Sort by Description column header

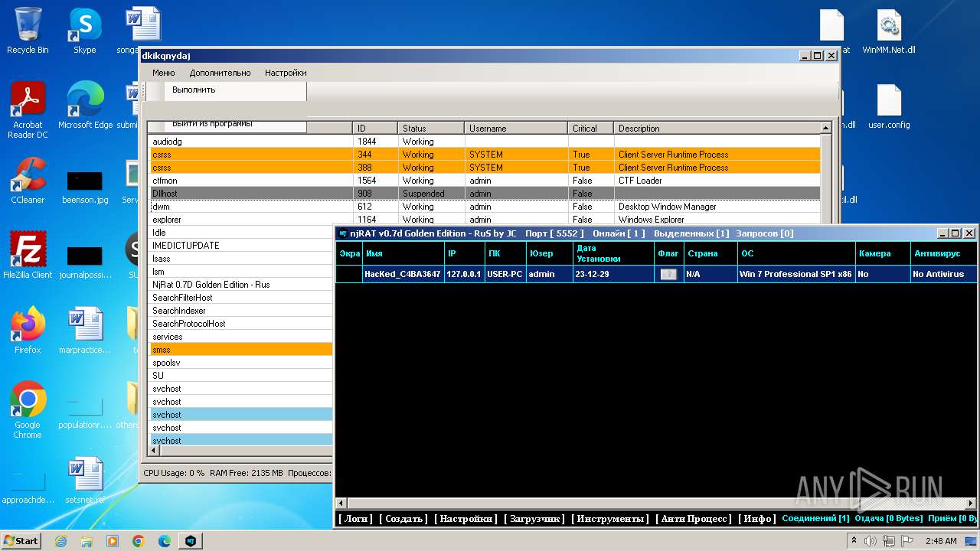coord(717,128)
